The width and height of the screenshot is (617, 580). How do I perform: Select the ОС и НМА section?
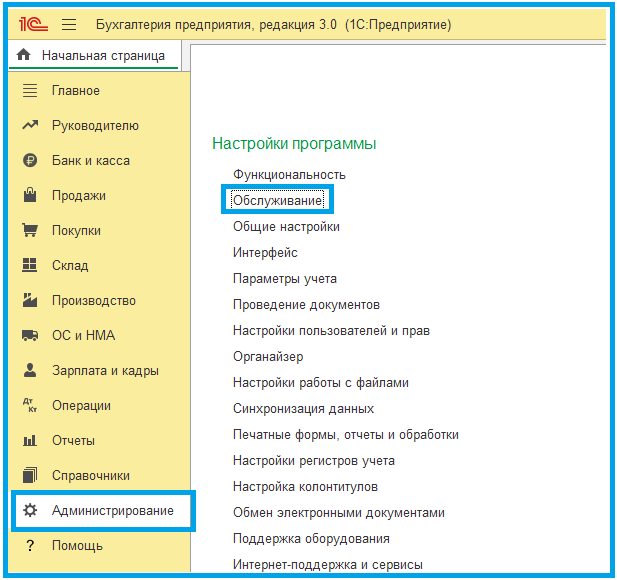(83, 335)
